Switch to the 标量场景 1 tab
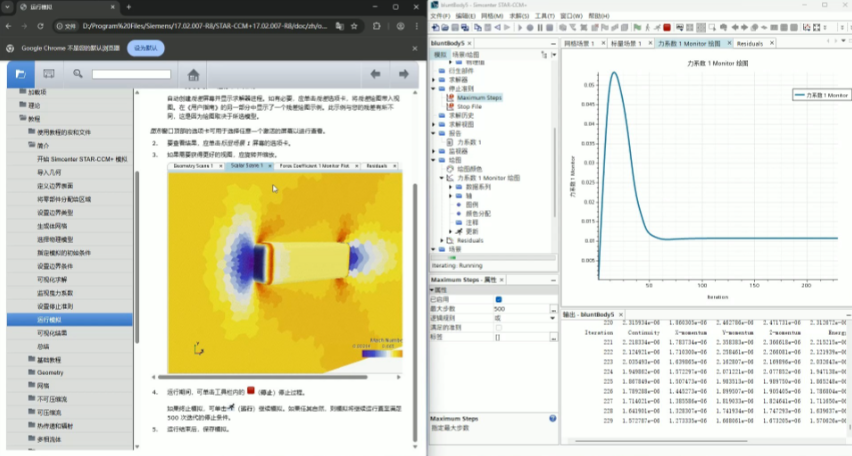 pyautogui.click(x=628, y=44)
